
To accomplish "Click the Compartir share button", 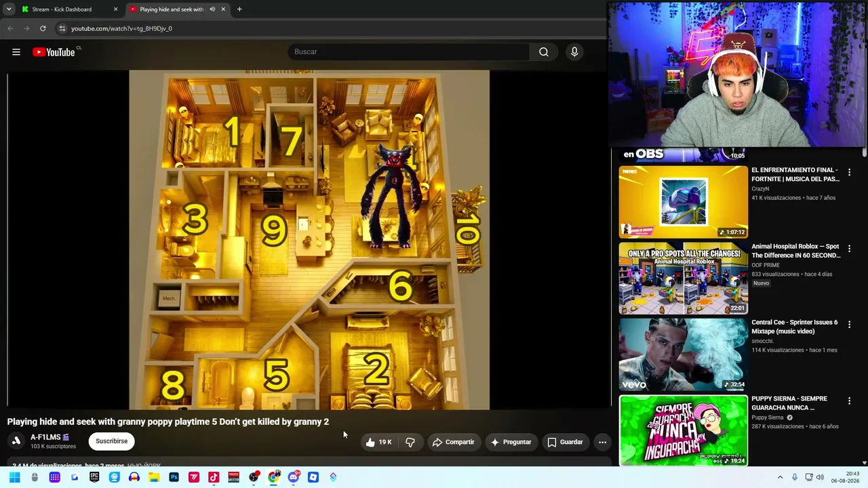I will pos(453,442).
